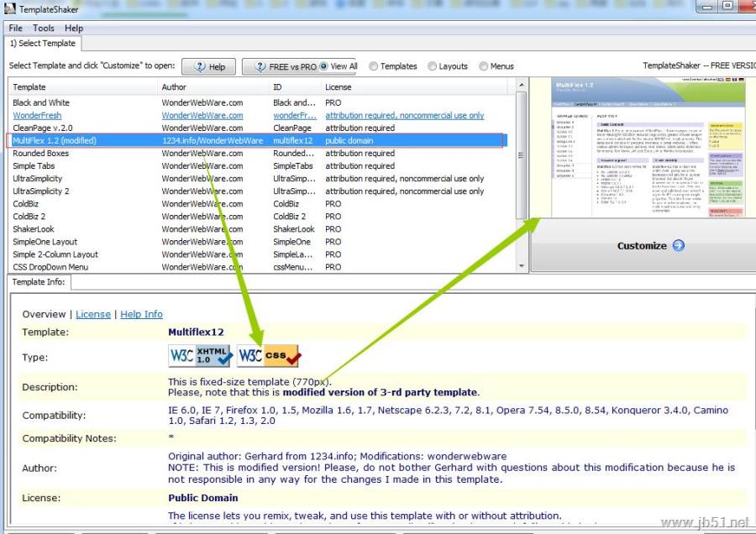
Task: Select the Layouts filter radio button
Action: (432, 66)
